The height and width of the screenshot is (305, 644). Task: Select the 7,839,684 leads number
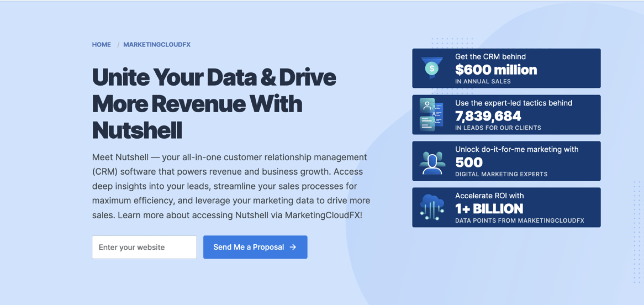click(x=488, y=116)
